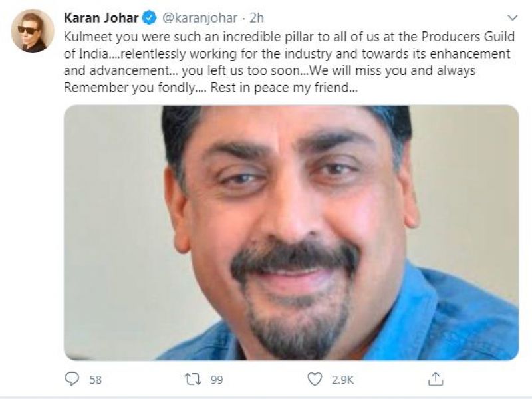
Task: Expand the tweet options chevron
Action: point(513,18)
